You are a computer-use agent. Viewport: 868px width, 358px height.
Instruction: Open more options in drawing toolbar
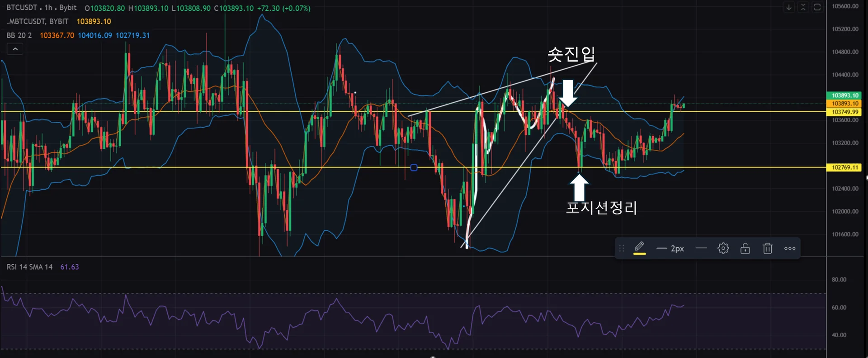(790, 248)
